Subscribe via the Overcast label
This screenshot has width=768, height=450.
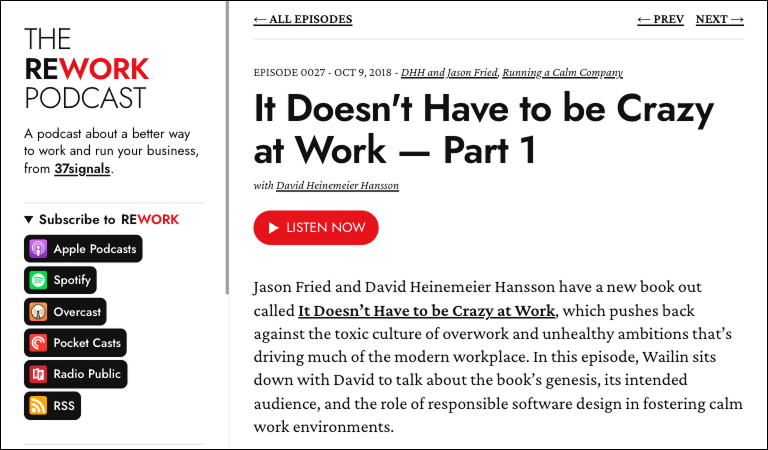pyautogui.click(x=77, y=311)
